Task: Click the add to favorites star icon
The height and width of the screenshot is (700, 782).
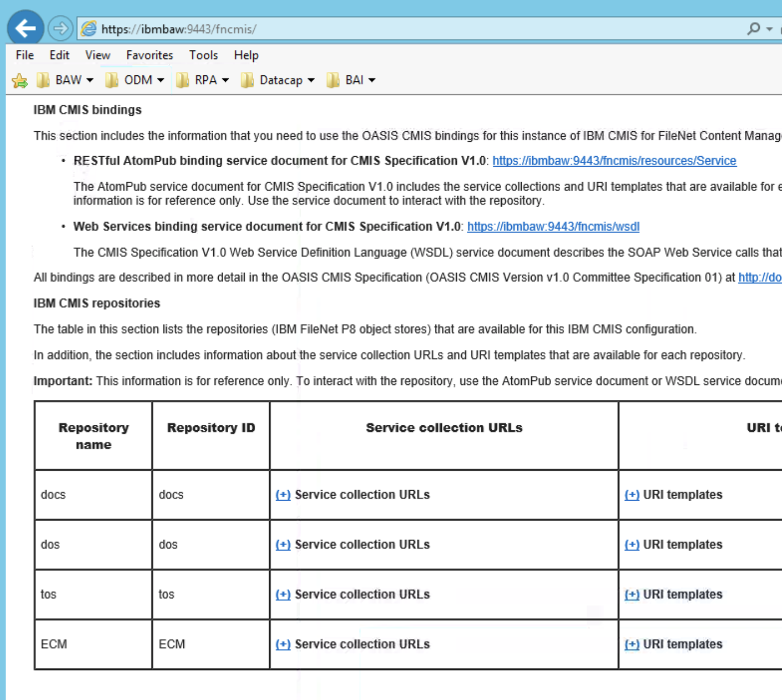Action: [19, 81]
